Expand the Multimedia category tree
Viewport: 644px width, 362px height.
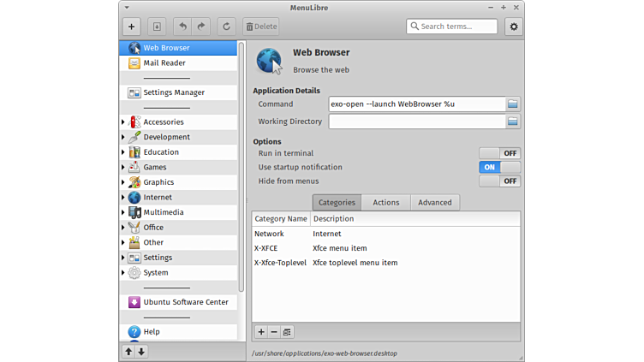coord(123,212)
